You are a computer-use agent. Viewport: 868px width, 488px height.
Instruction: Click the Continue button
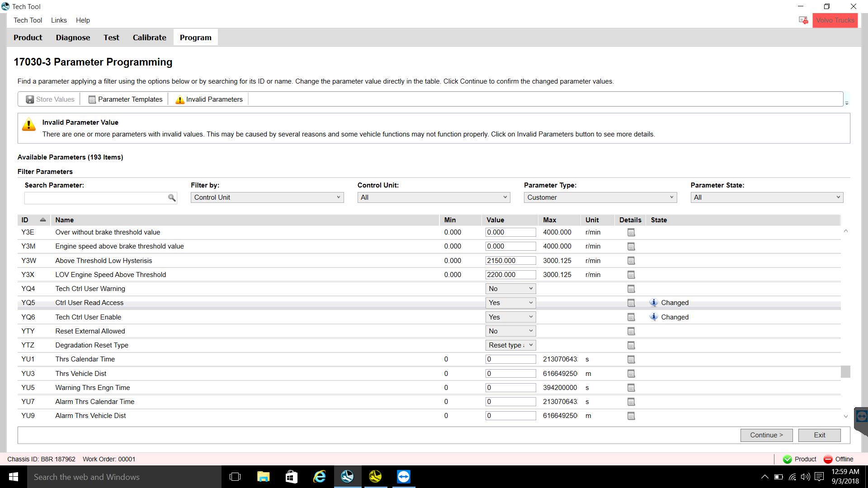(766, 435)
